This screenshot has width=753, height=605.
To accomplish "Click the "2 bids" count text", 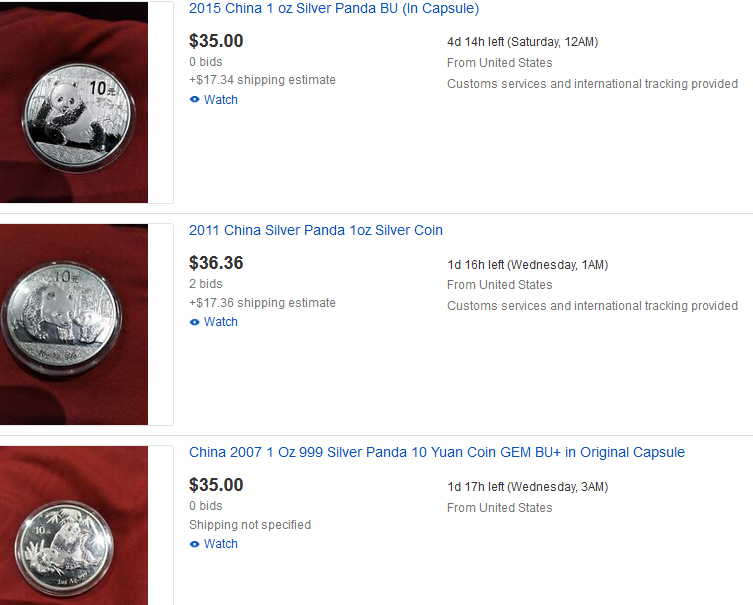I will pyautogui.click(x=206, y=284).
